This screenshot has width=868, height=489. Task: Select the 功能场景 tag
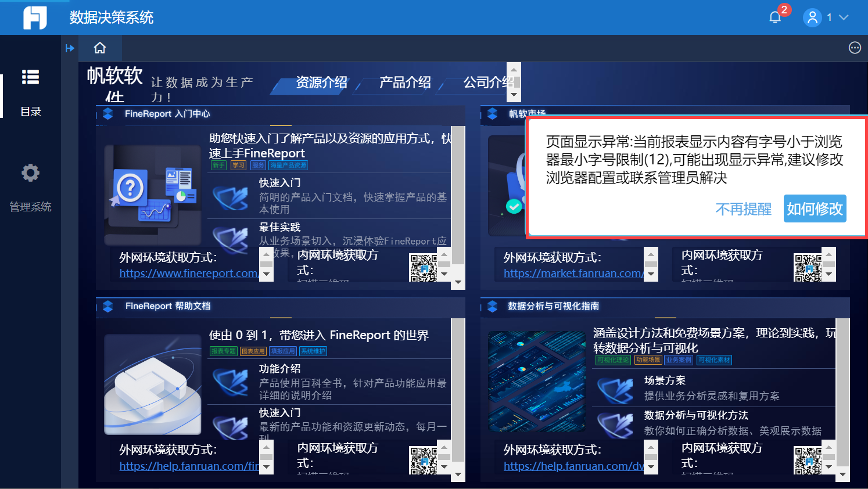[x=648, y=360]
